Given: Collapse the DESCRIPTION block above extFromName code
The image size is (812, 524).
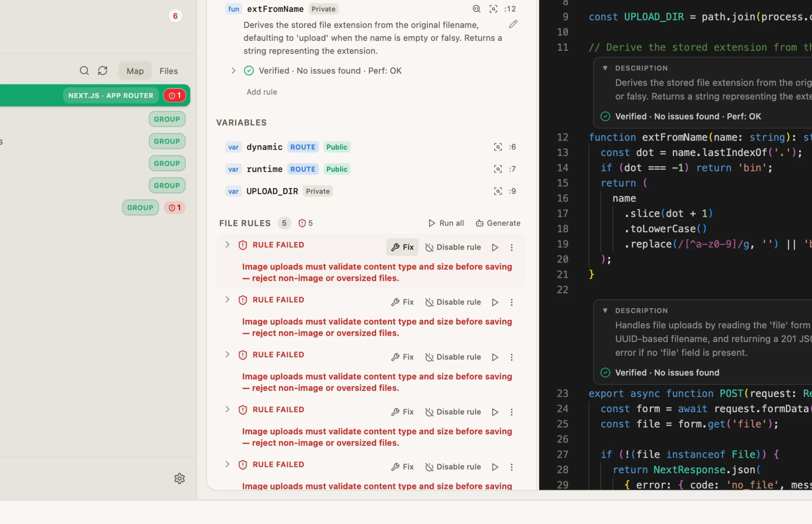Looking at the screenshot, I should (605, 68).
